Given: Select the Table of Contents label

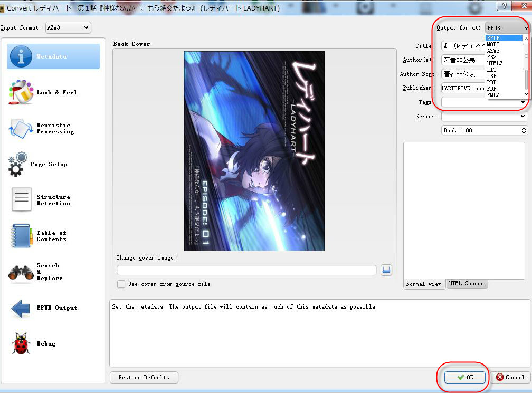Looking at the screenshot, I should point(52,236).
